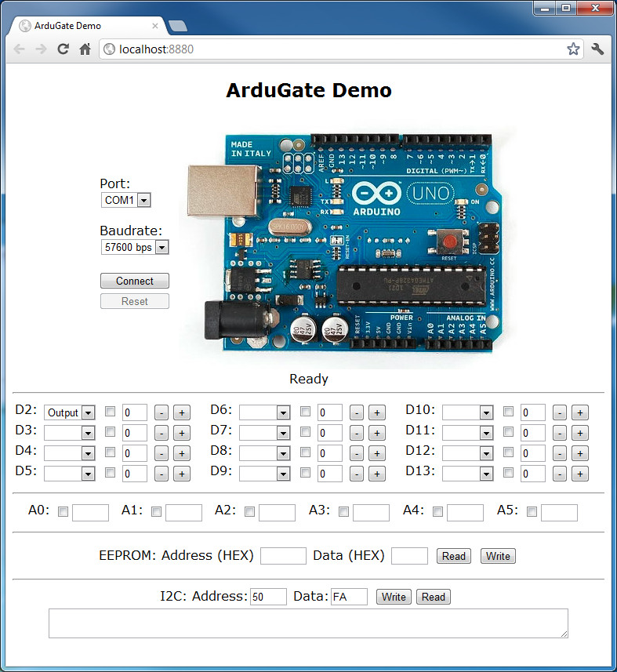Image resolution: width=617 pixels, height=672 pixels.
Task: Enable the A2 analog checkbox
Action: tap(249, 512)
